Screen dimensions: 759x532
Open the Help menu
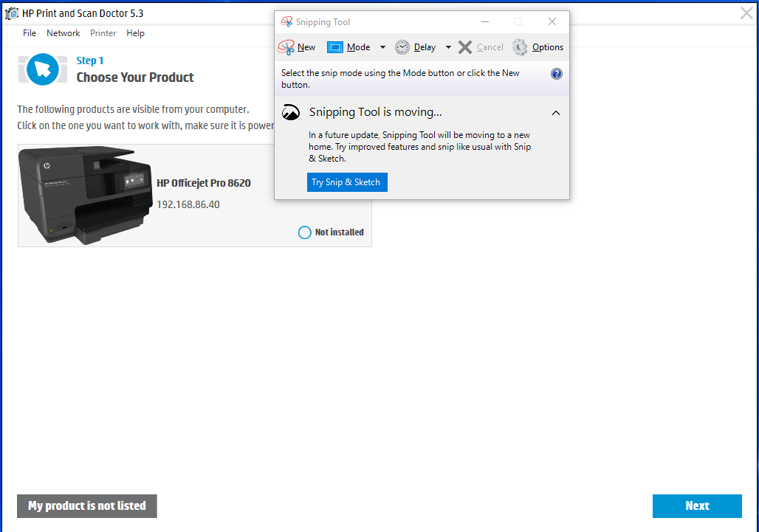coord(136,33)
